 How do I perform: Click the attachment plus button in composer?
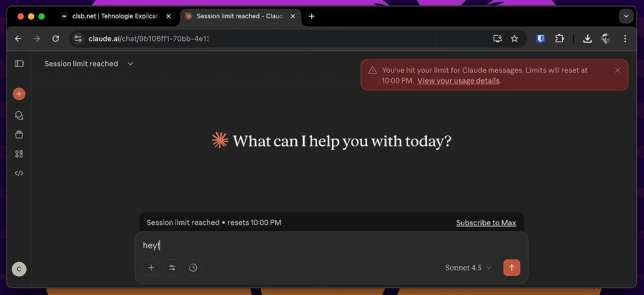[x=151, y=268]
